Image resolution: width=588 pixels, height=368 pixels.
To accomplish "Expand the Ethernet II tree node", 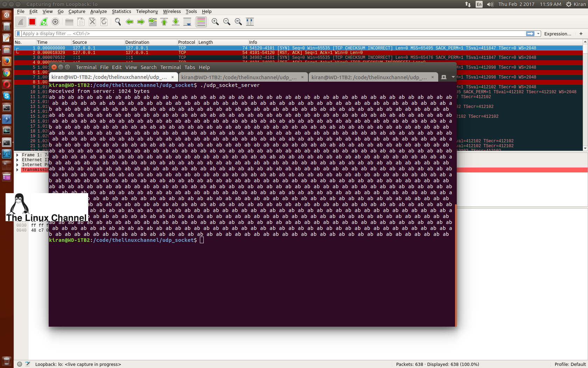I will 17,160.
